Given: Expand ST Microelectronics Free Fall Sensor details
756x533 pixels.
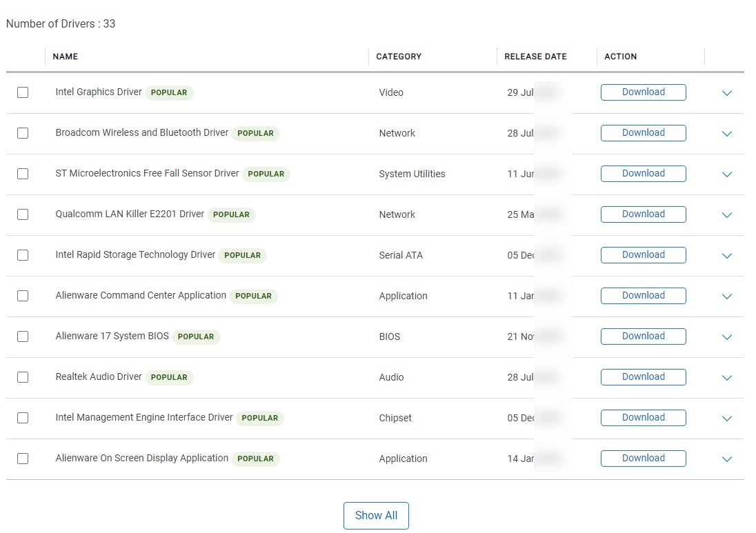Looking at the screenshot, I should pos(726,174).
